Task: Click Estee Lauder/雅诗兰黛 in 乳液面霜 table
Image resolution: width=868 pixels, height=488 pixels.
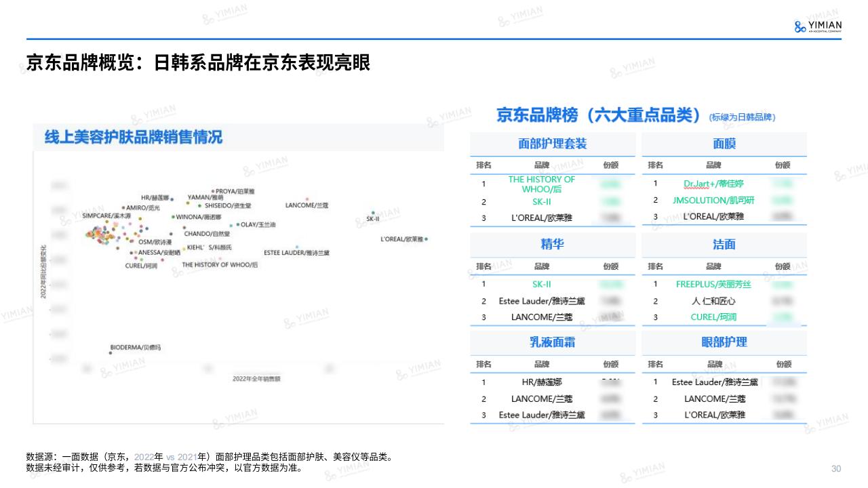Action: [x=542, y=415]
